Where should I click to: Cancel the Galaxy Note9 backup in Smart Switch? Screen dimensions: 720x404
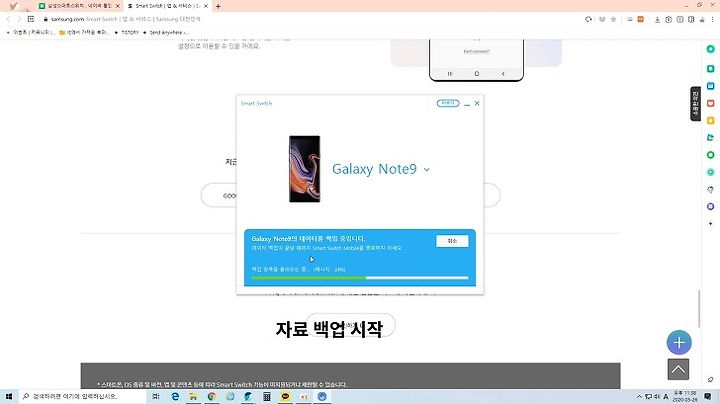coord(452,241)
